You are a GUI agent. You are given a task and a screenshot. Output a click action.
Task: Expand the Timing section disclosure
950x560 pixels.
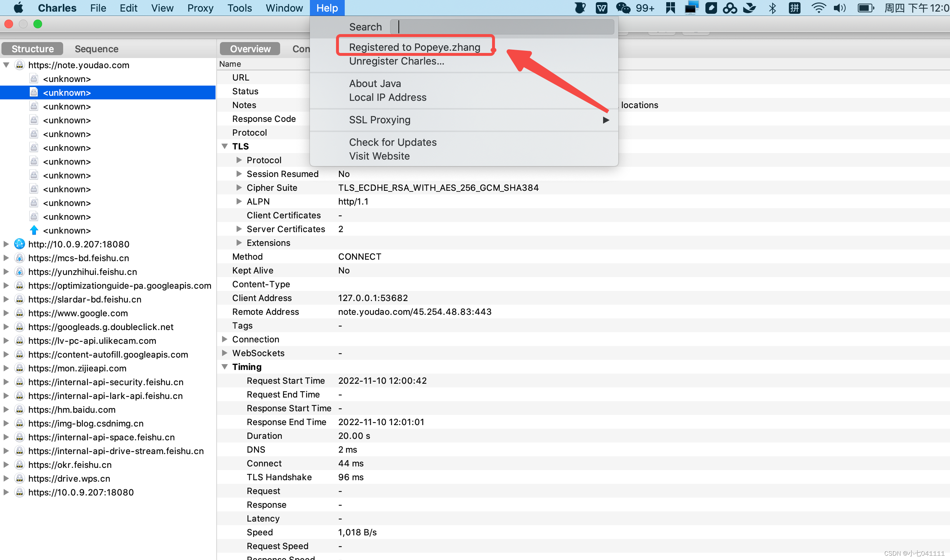tap(225, 367)
